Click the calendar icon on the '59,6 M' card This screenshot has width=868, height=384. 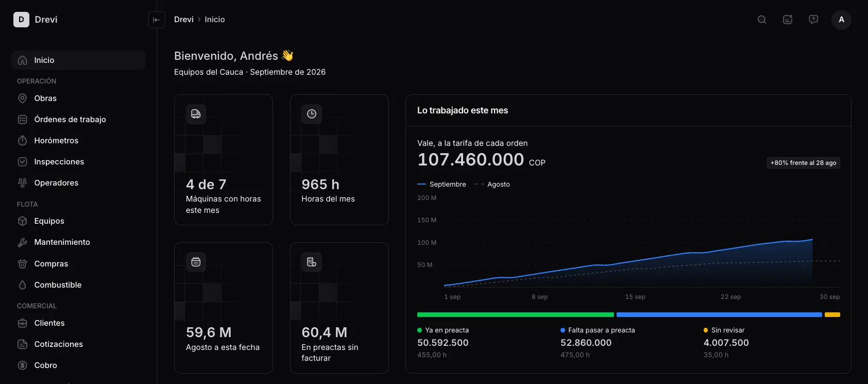click(196, 262)
